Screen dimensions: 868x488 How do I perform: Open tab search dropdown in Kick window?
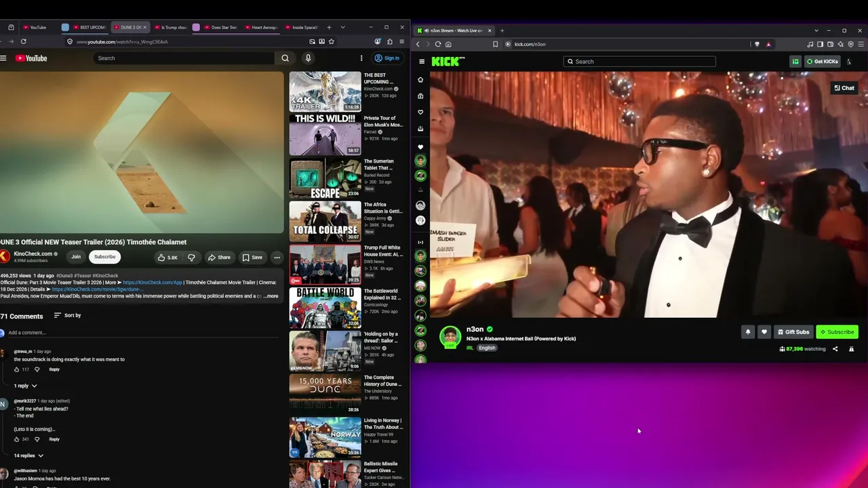(816, 30)
